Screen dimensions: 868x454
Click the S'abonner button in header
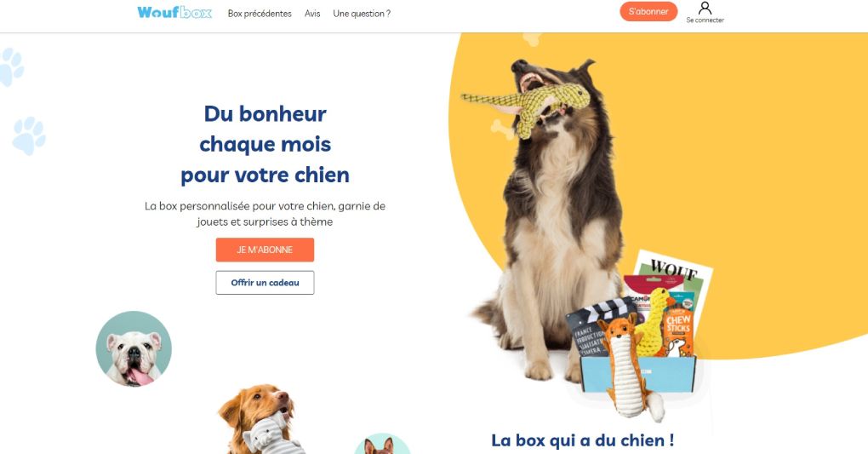coord(648,12)
